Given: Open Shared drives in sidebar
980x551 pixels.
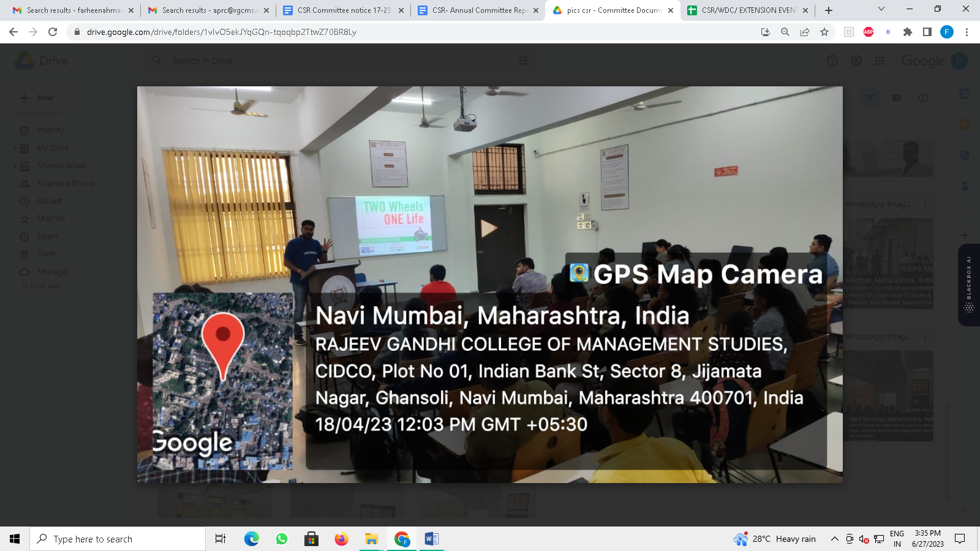Looking at the screenshot, I should click(x=62, y=166).
